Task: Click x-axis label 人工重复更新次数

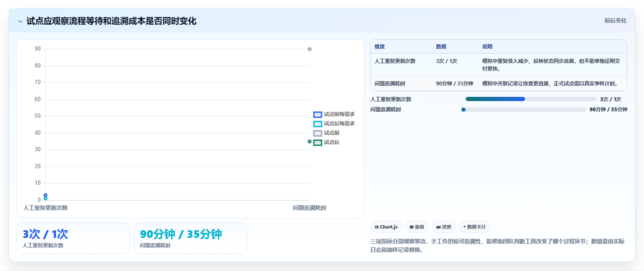Action: (x=45, y=208)
